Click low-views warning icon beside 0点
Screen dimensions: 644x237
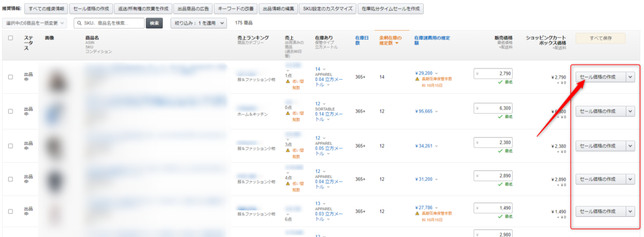click(x=288, y=113)
